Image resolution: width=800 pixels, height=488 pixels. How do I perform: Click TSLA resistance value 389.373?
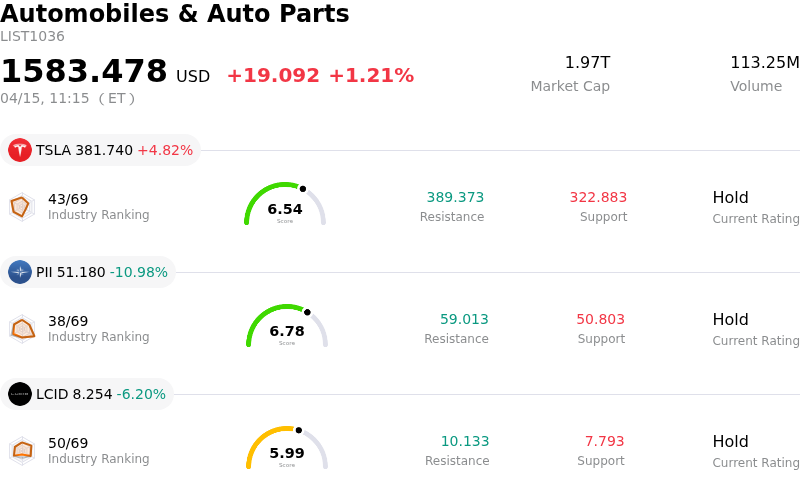(x=455, y=198)
